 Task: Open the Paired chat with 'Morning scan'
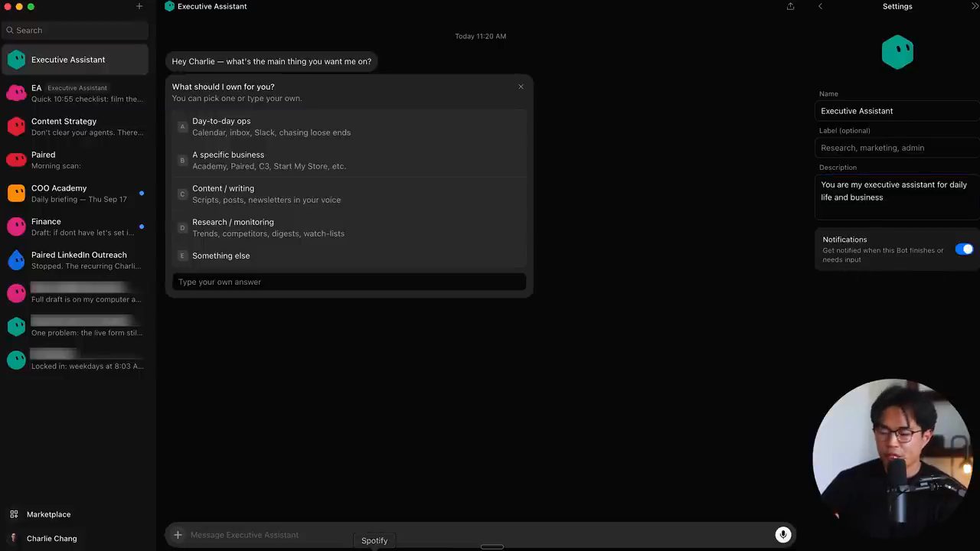(x=75, y=160)
